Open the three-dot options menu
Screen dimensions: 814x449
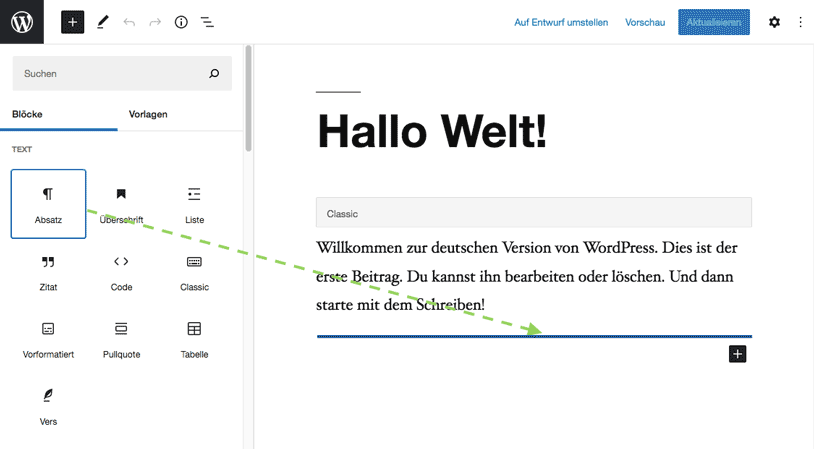(x=800, y=22)
